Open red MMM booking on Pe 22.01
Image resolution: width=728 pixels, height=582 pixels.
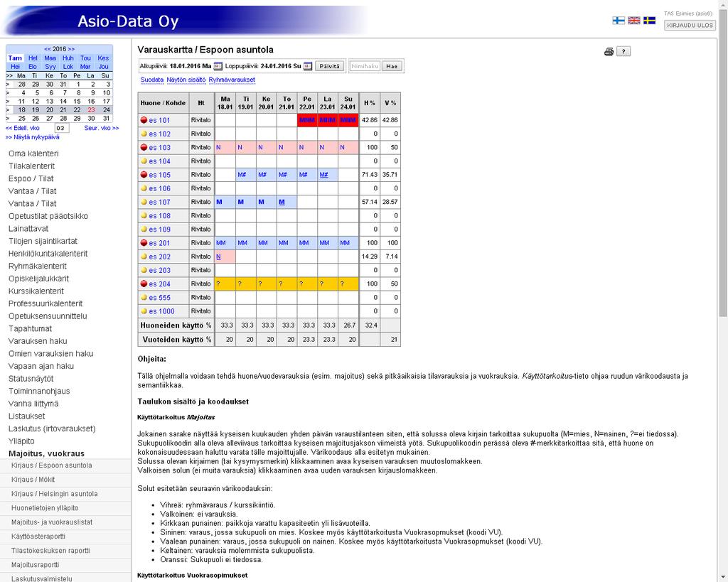tap(307, 120)
